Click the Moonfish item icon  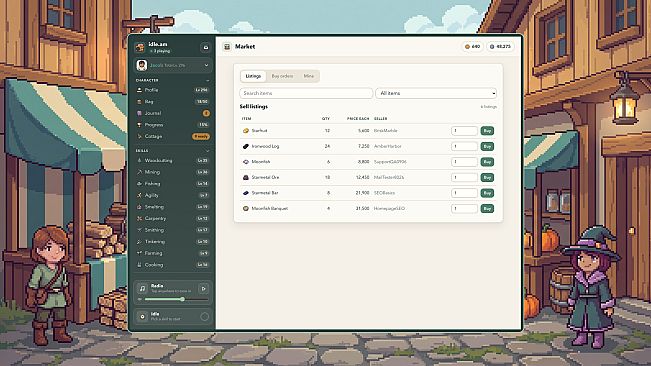pos(246,161)
